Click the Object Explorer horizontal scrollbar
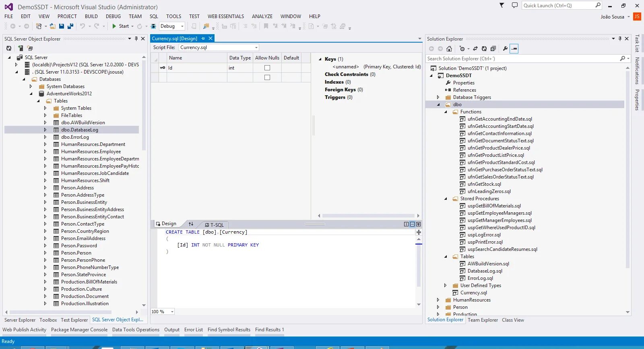 60,312
